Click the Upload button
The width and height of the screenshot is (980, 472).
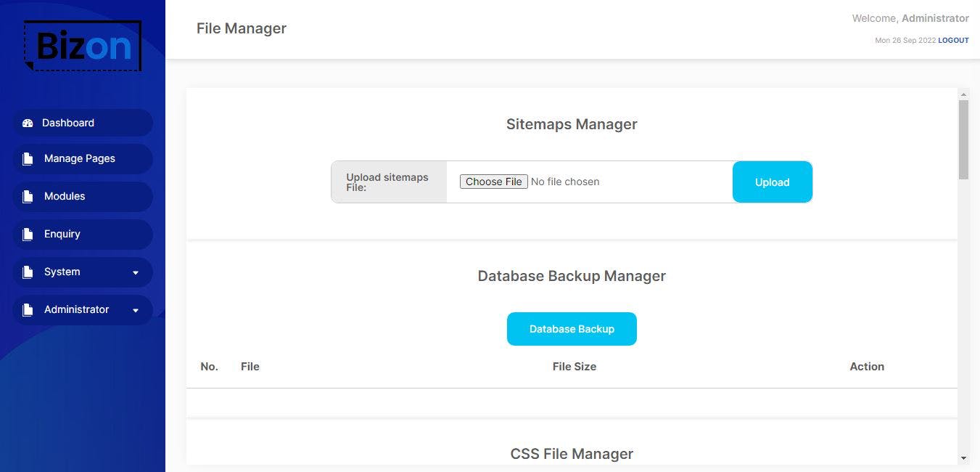[x=772, y=182]
